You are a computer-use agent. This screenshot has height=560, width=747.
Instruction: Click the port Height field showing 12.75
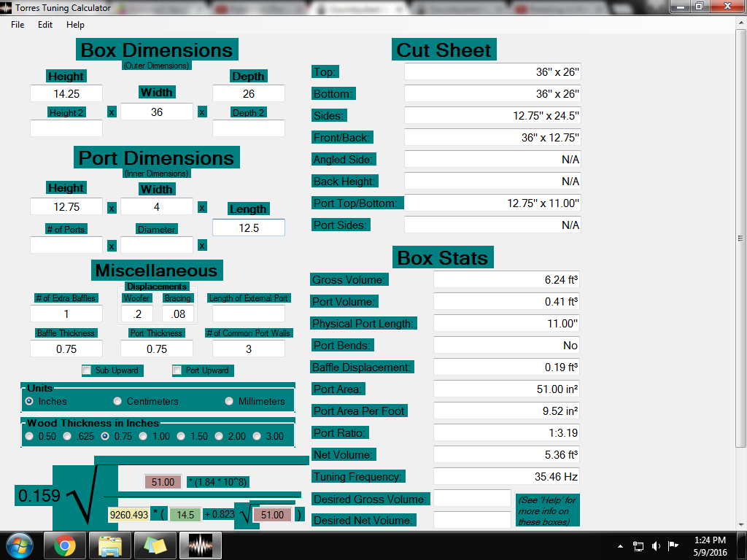pos(66,206)
